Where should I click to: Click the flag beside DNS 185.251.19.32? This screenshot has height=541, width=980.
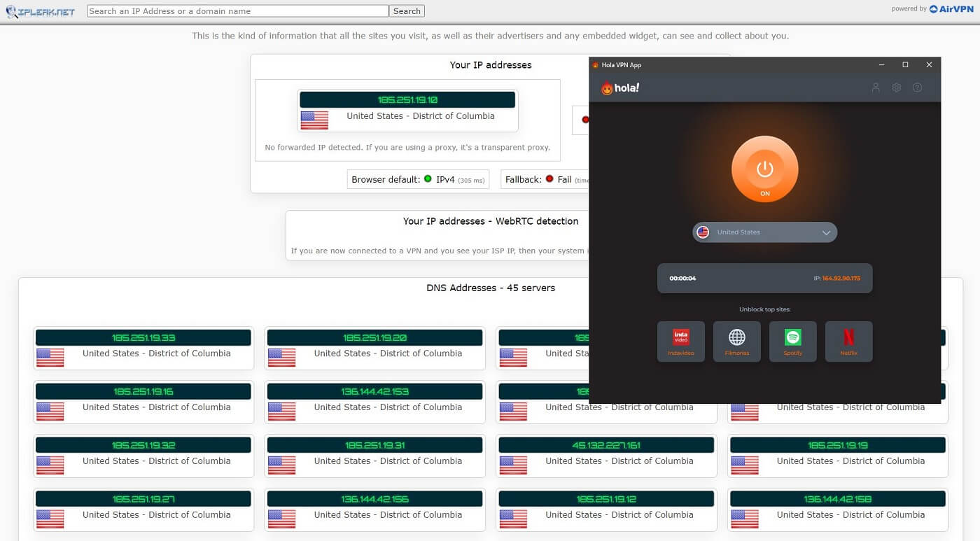point(50,465)
